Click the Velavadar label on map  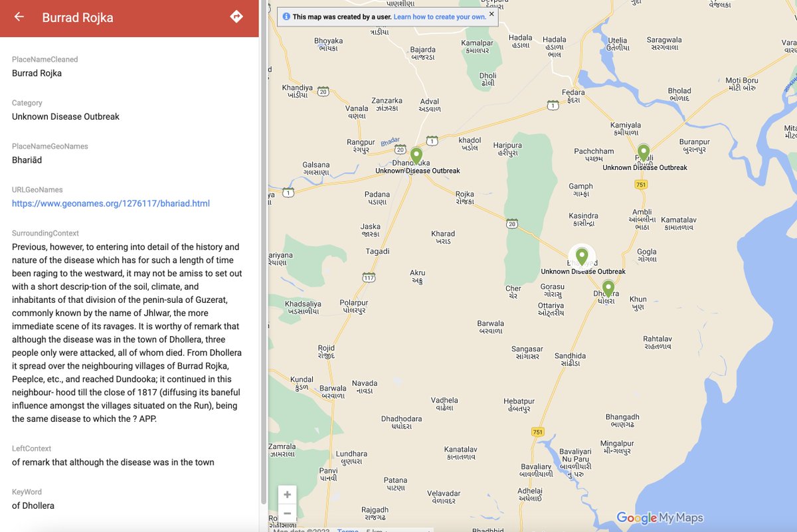pyautogui.click(x=443, y=497)
